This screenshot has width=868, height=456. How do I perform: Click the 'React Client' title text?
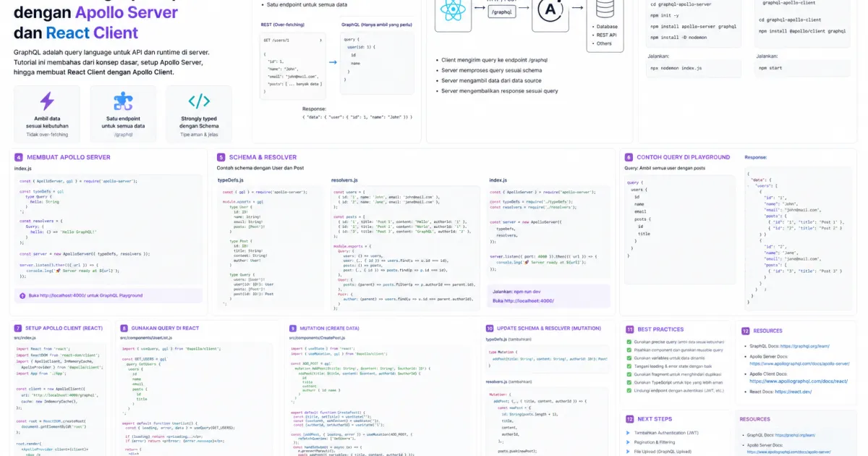[x=92, y=33]
